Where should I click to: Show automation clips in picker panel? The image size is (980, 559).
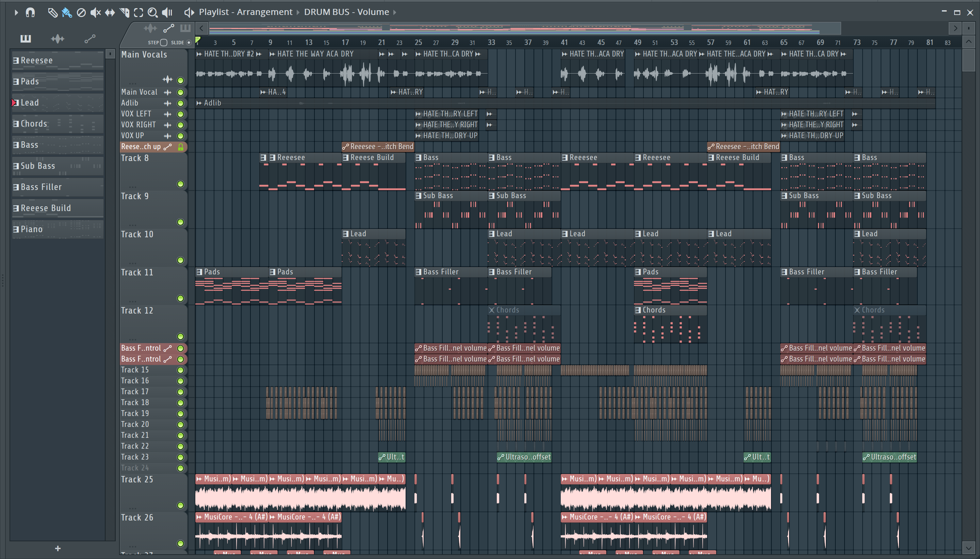click(x=90, y=38)
